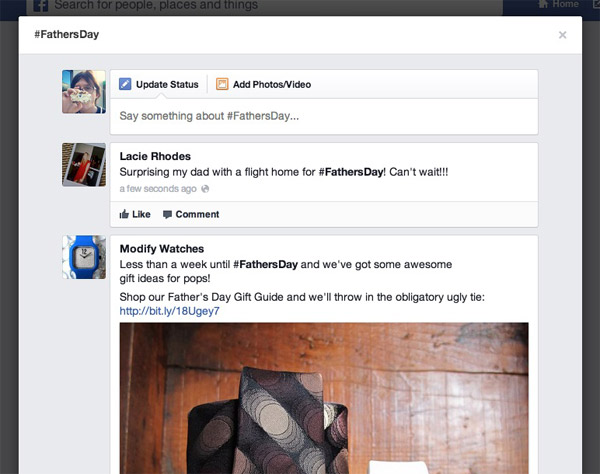
Task: Open the ugly tie photo
Action: 324,398
